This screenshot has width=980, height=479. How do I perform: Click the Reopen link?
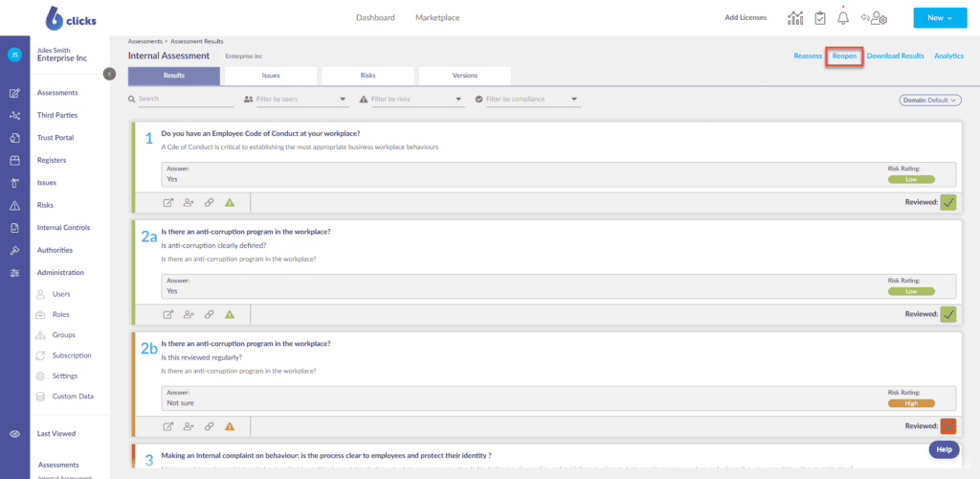point(844,57)
